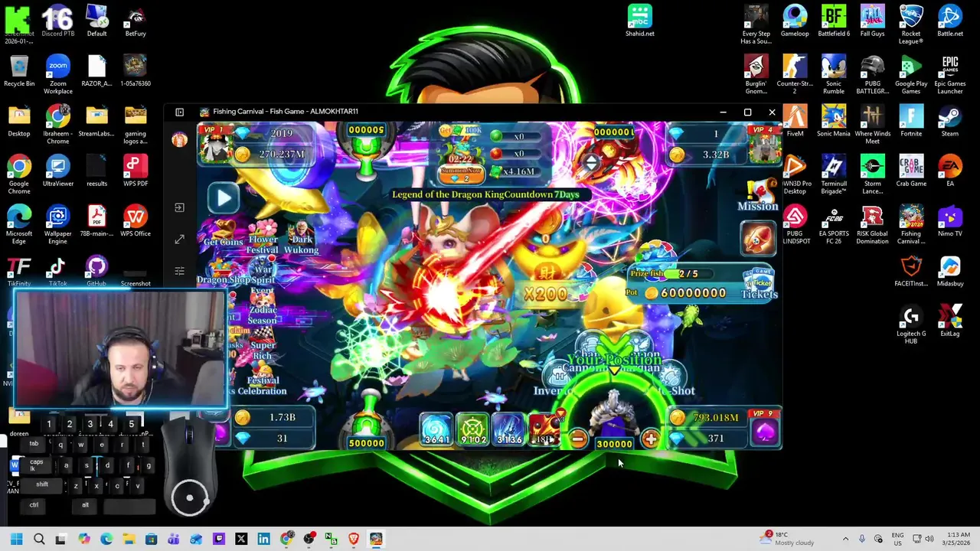Open taskbar Search
Viewport: 980px width, 551px height.
(x=39, y=539)
